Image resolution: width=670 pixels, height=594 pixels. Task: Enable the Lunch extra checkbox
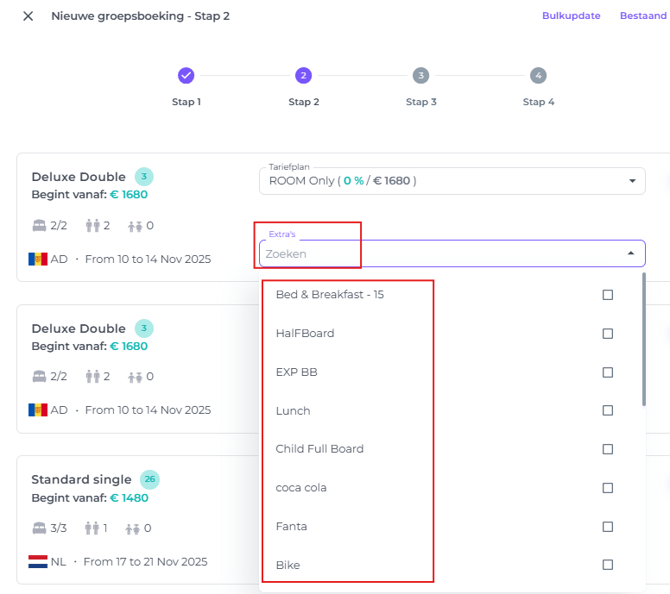coord(607,411)
